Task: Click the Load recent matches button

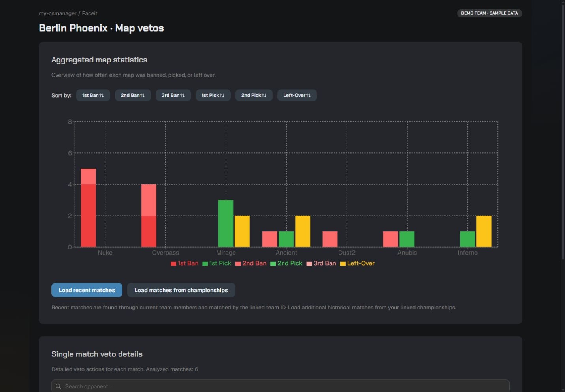Action: pyautogui.click(x=87, y=290)
